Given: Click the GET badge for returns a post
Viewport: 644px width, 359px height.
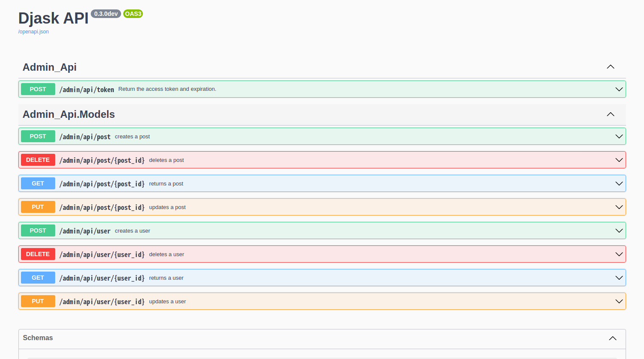Looking at the screenshot, I should click(38, 183).
